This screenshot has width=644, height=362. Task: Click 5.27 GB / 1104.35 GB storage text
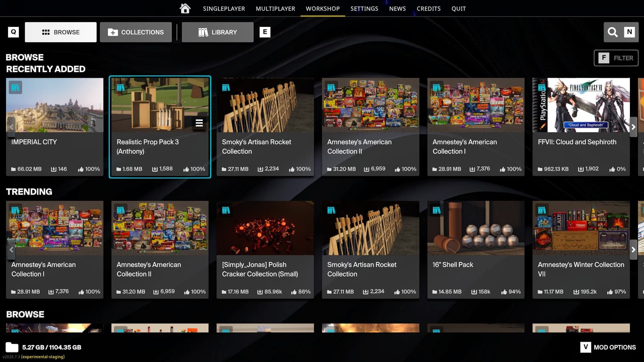tap(52, 347)
